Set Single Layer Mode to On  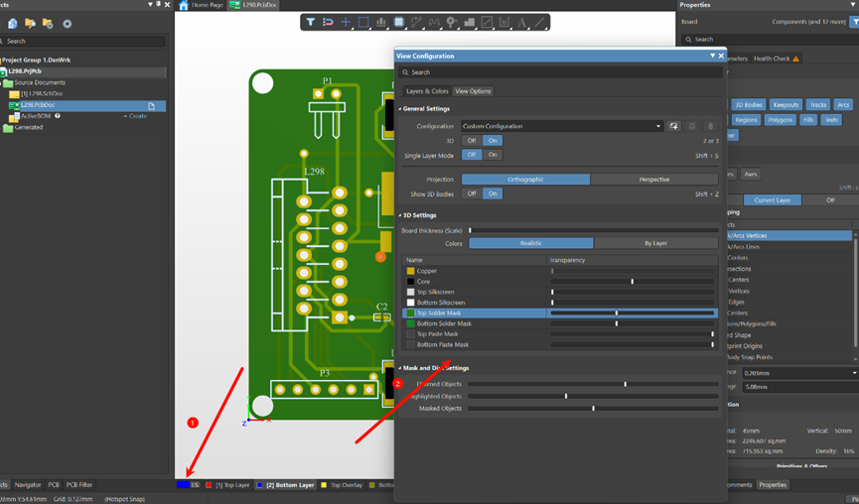click(493, 155)
